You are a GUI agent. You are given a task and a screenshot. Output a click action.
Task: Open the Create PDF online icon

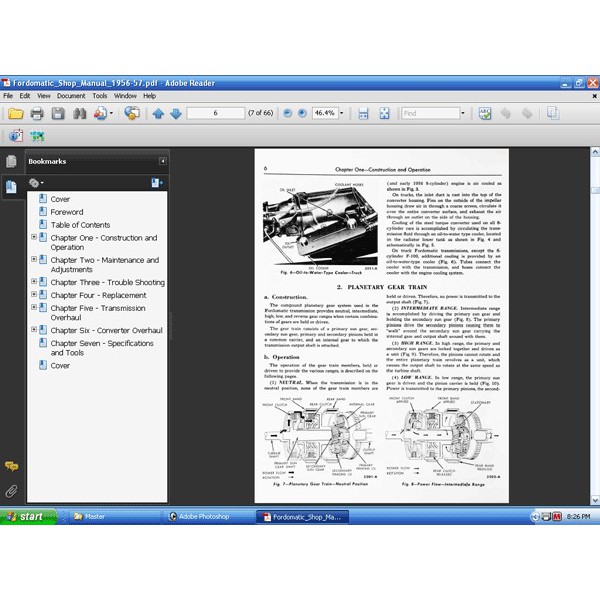tap(100, 114)
